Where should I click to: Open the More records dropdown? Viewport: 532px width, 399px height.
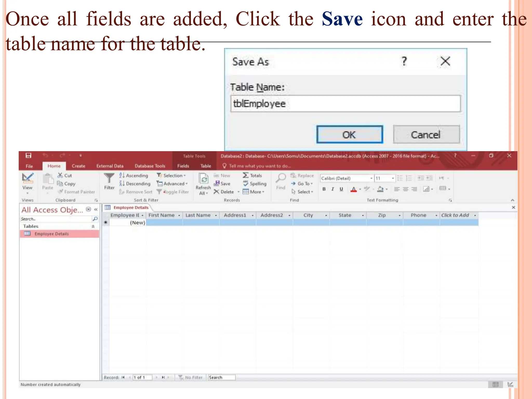(x=254, y=192)
